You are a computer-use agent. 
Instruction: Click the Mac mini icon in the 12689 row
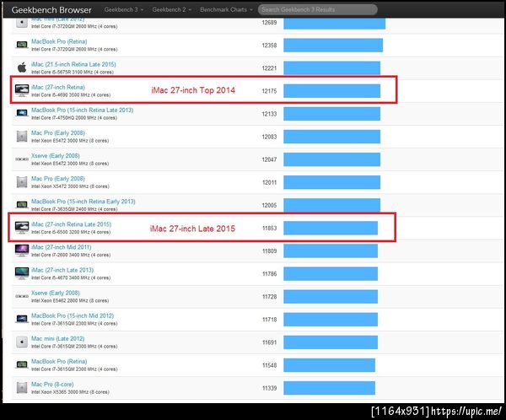point(22,23)
